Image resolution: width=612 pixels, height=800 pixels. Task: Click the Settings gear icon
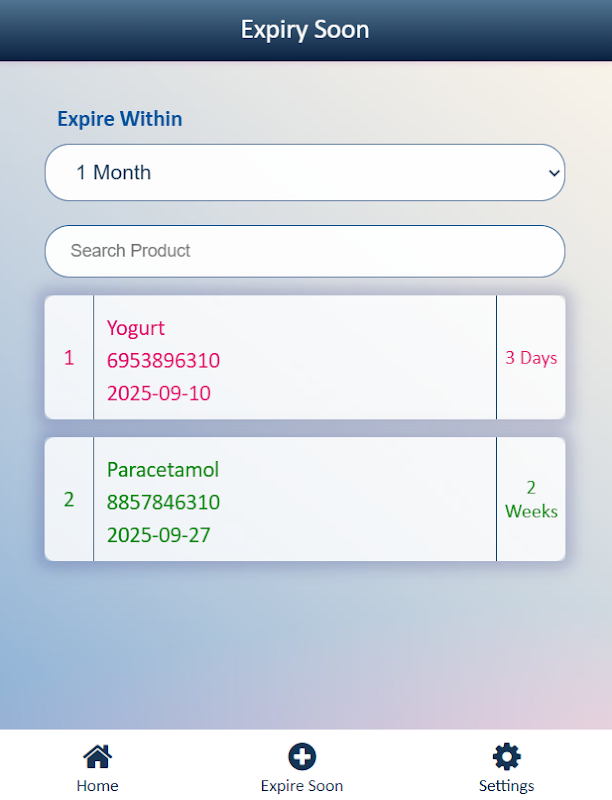pyautogui.click(x=507, y=756)
